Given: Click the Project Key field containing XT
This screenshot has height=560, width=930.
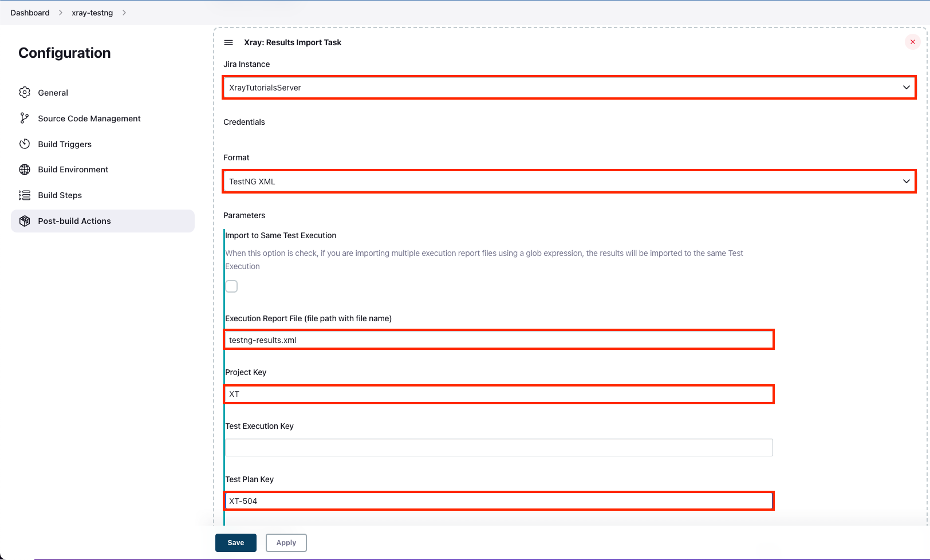Looking at the screenshot, I should (x=499, y=394).
